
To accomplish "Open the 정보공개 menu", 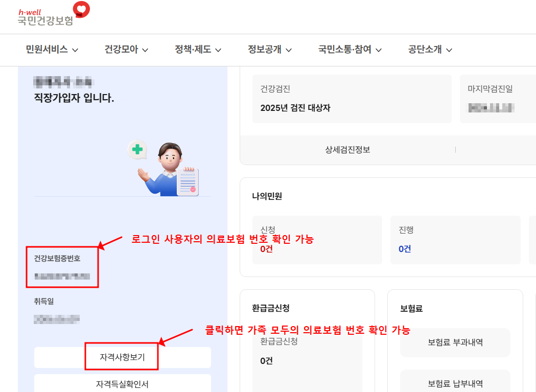I will 269,50.
